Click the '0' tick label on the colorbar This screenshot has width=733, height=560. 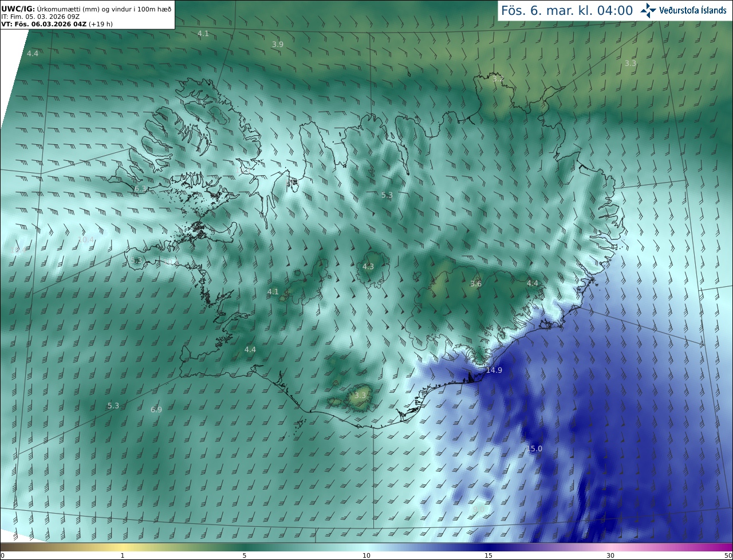pyautogui.click(x=2, y=556)
